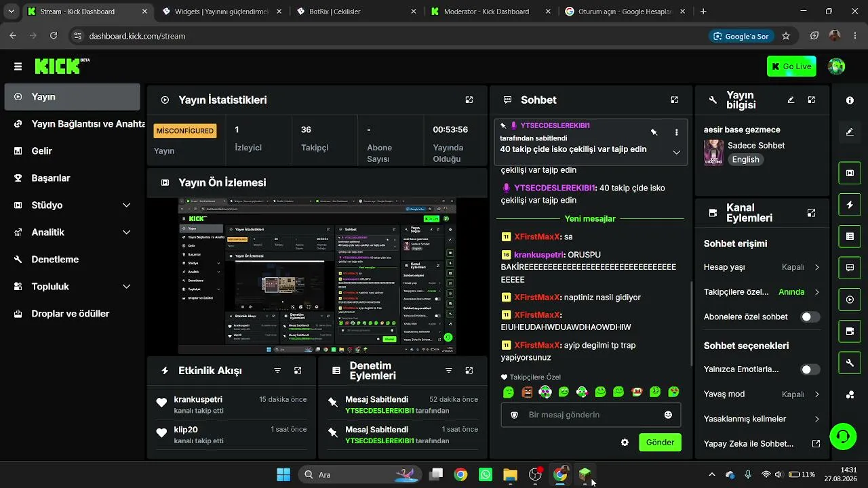Image resolution: width=868 pixels, height=488 pixels.
Task: Toggle the chat bubble widget in the right sidebar
Action: pyautogui.click(x=850, y=268)
